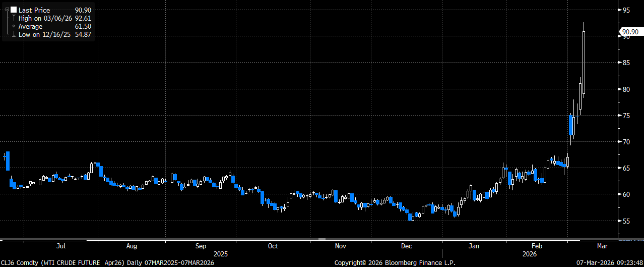Collapse the Last Price legend tree
This screenshot has height=267, width=644.
tap(7, 10)
